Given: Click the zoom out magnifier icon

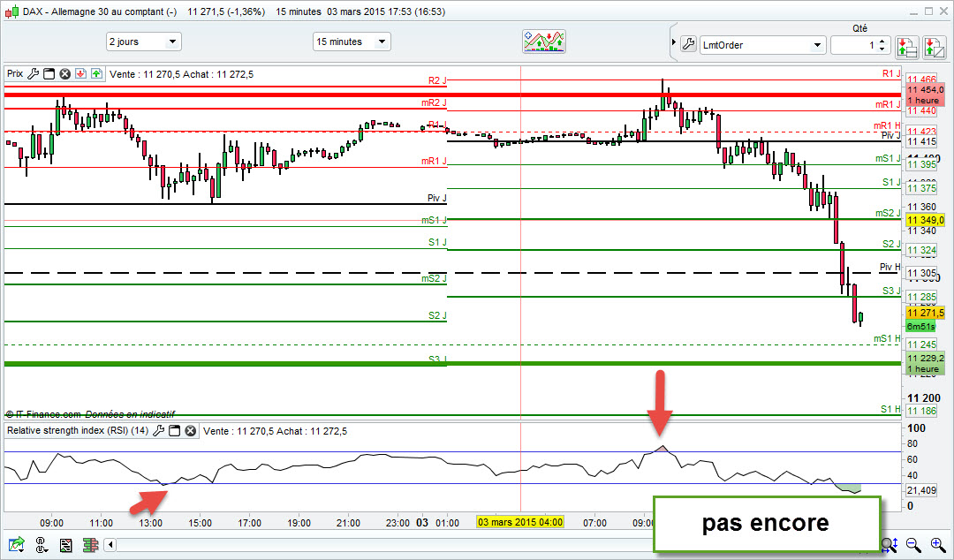Looking at the screenshot, I should [913, 544].
